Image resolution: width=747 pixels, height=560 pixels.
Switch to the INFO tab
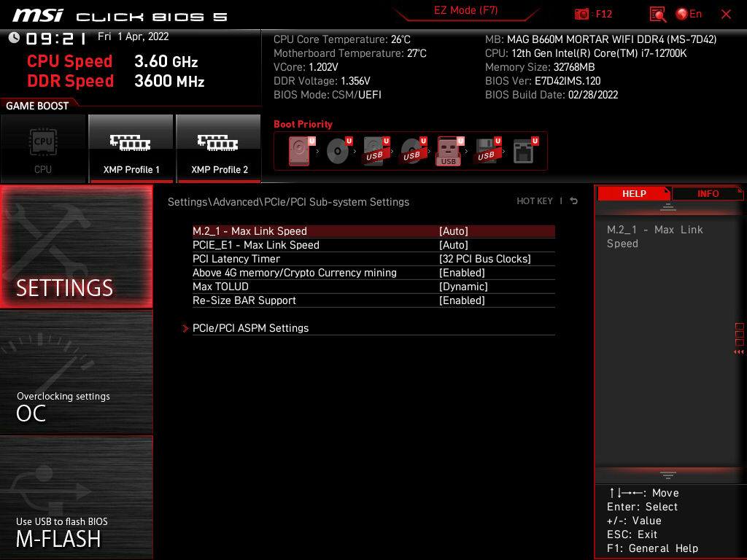point(708,193)
